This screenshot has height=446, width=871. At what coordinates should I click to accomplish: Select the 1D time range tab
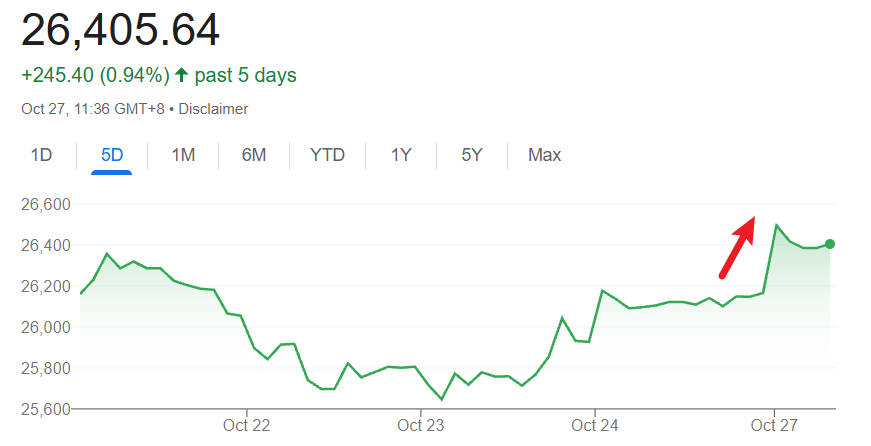tap(41, 155)
